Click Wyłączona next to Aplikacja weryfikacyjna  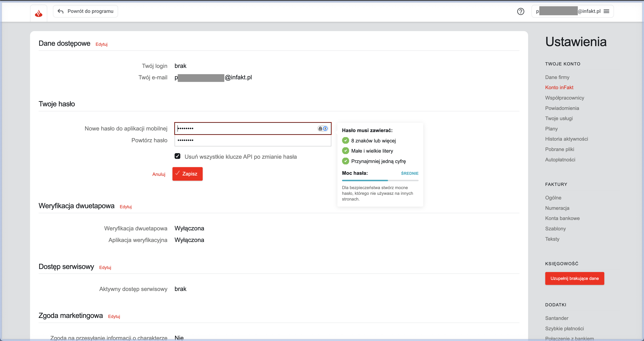(x=189, y=240)
